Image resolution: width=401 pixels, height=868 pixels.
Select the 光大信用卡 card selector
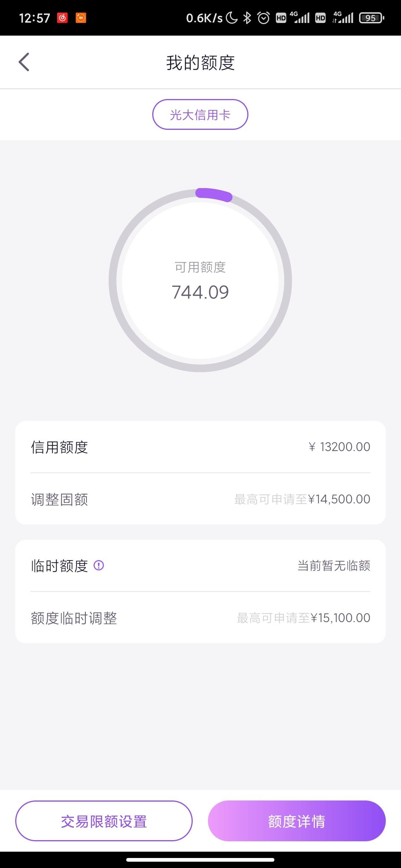pos(200,114)
